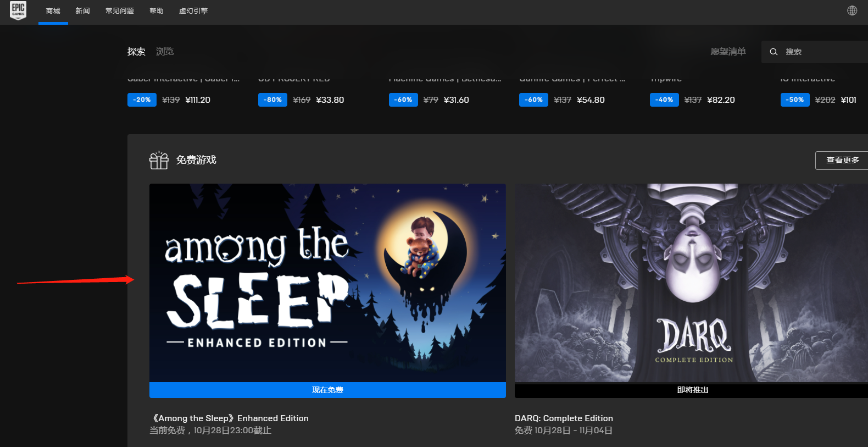Click the -80% discount badge

pyautogui.click(x=272, y=100)
